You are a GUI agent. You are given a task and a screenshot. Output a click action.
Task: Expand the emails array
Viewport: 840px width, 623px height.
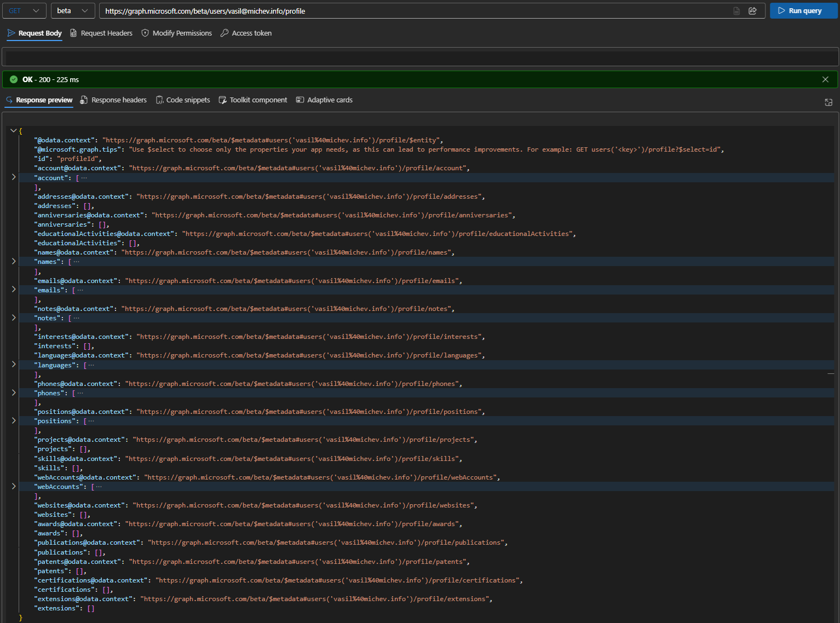pyautogui.click(x=14, y=290)
